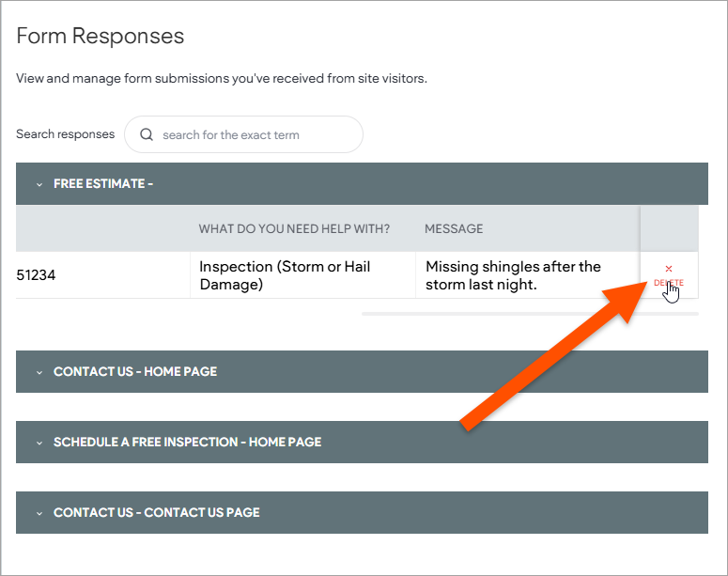Expand Contact Us - Contact Us Page chevron
This screenshot has height=576, width=728.
tap(39, 513)
